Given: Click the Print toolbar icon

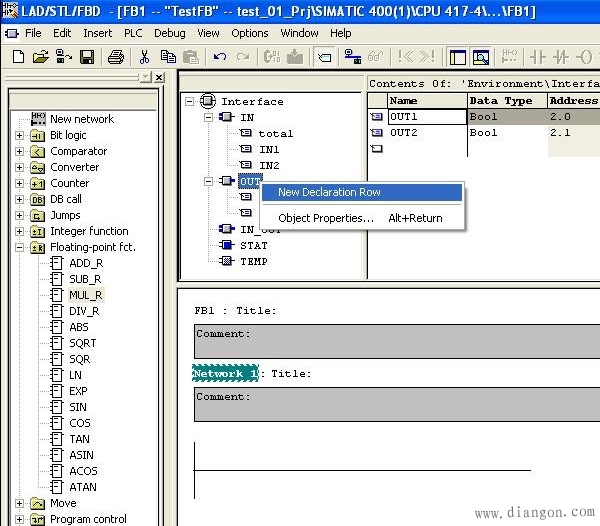Looking at the screenshot, I should click(115, 57).
